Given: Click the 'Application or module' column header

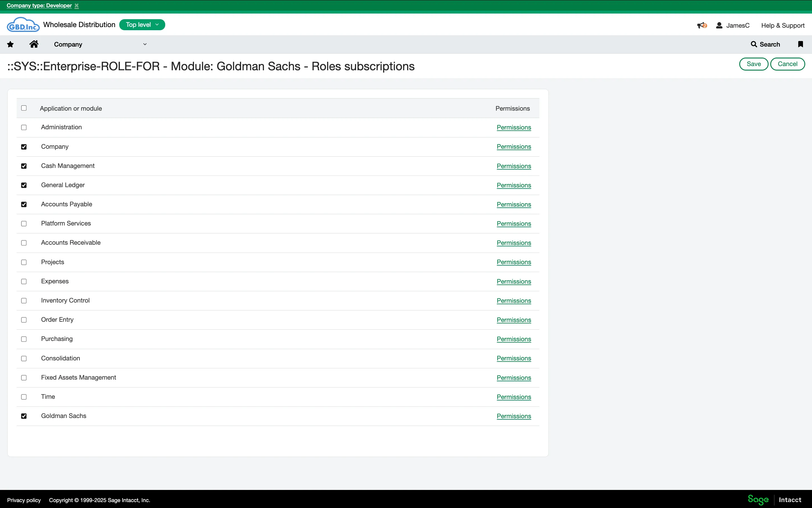Looking at the screenshot, I should [x=71, y=109].
